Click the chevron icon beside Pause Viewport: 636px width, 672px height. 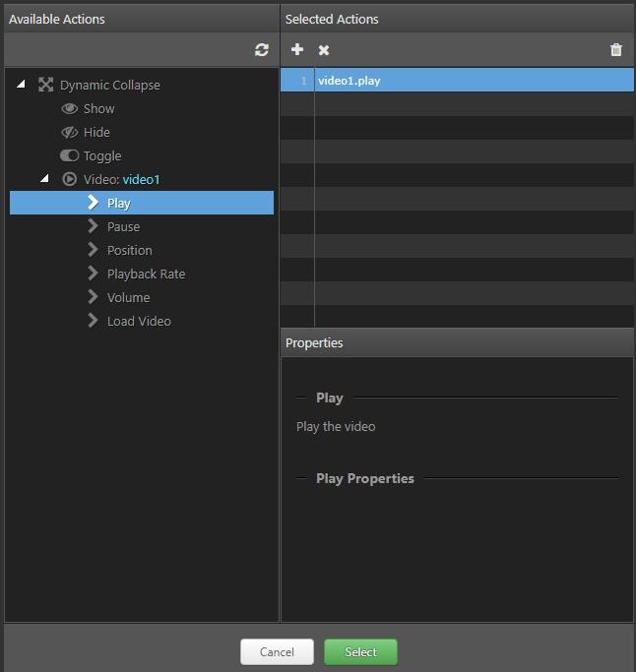[94, 226]
